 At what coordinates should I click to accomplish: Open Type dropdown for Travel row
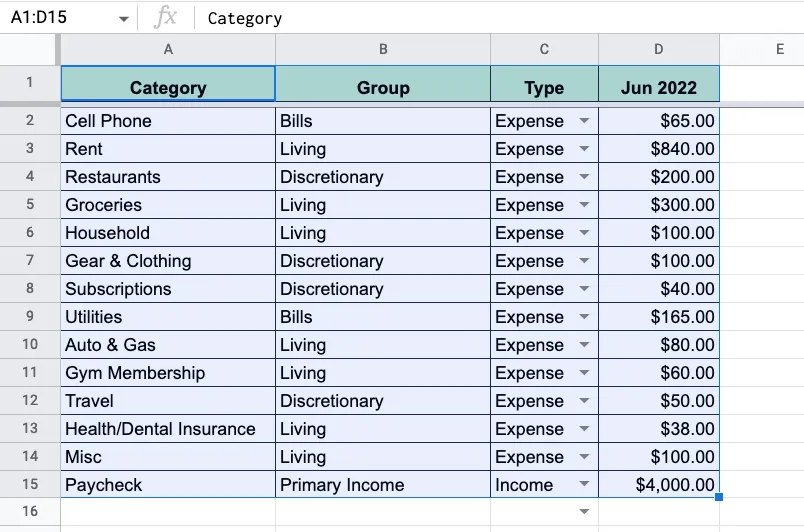click(x=584, y=401)
